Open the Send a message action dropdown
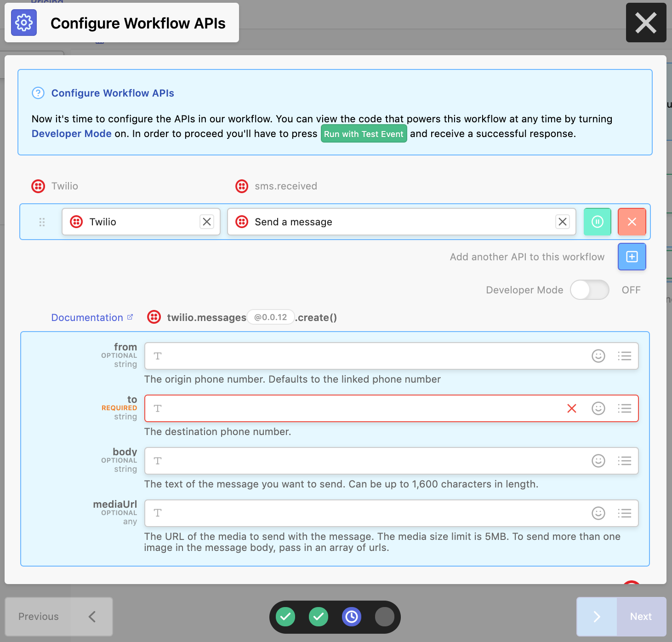 (x=401, y=222)
